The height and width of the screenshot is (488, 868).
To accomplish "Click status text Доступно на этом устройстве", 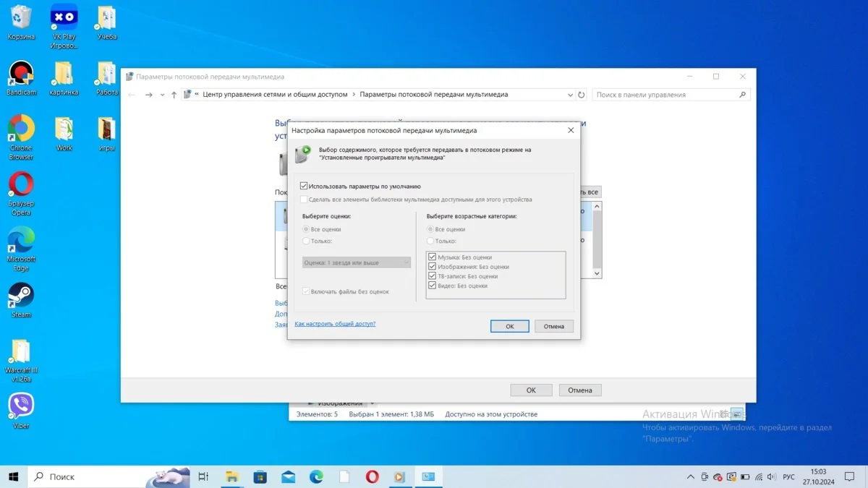I will 491,414.
